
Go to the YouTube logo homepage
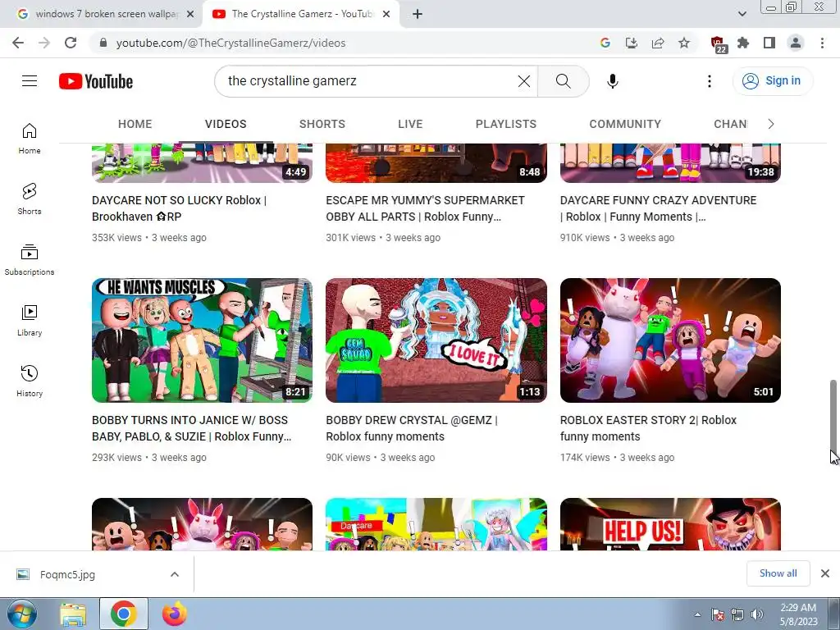[x=96, y=81]
